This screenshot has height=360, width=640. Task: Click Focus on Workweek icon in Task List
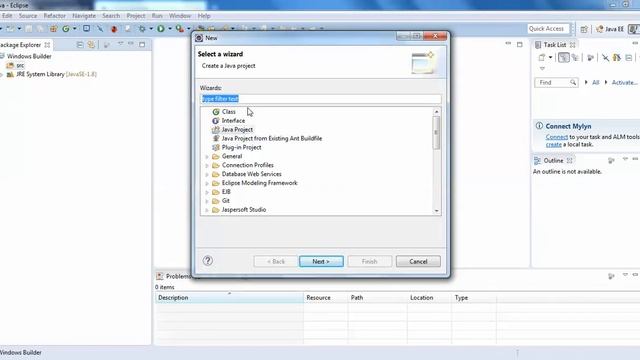[x=590, y=58]
